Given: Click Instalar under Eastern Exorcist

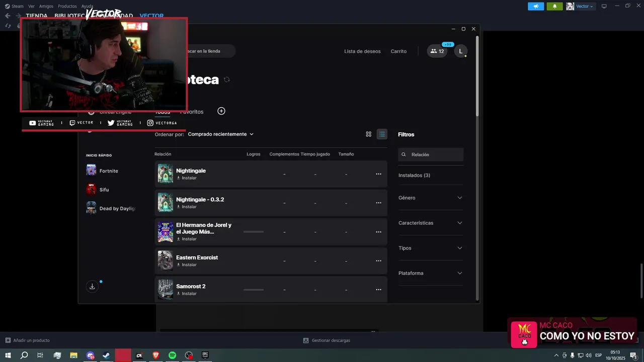Looking at the screenshot, I should (x=187, y=264).
